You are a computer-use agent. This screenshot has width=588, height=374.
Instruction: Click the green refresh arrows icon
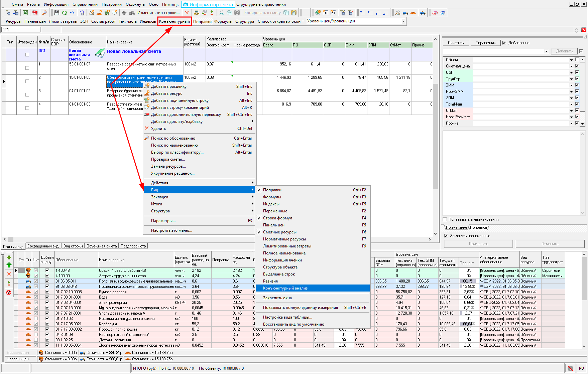[64, 13]
